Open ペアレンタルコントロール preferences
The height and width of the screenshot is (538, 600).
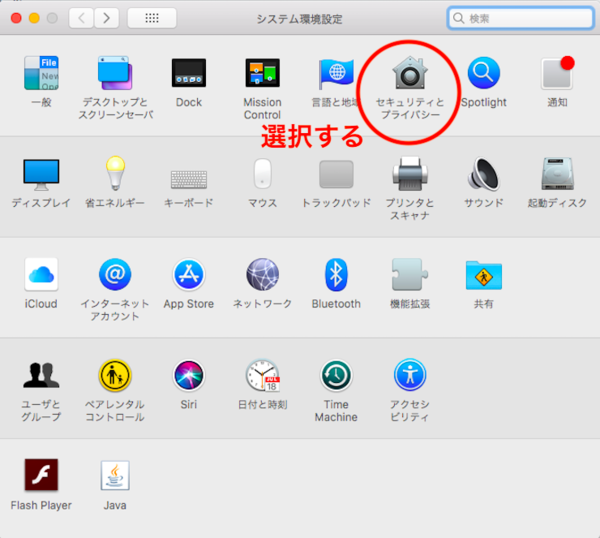(115, 375)
